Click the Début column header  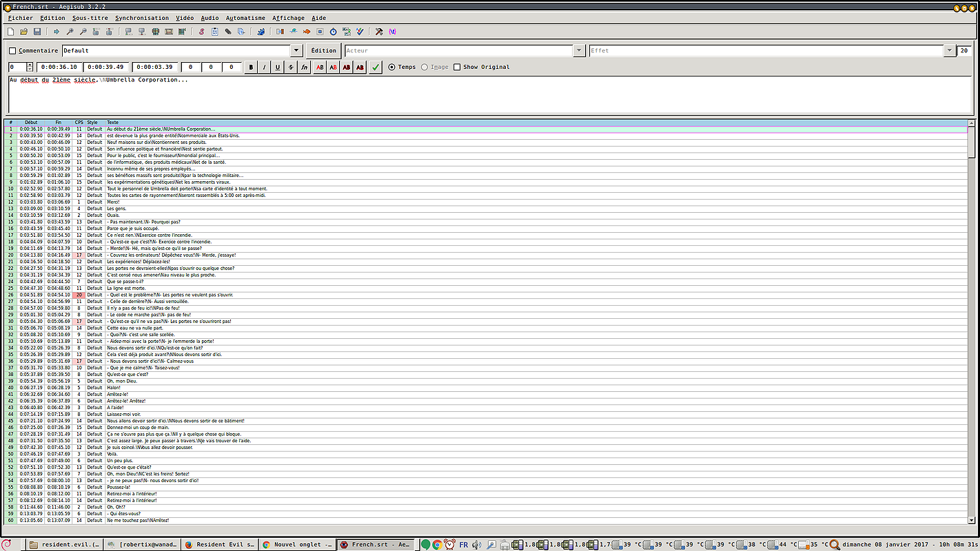point(31,123)
